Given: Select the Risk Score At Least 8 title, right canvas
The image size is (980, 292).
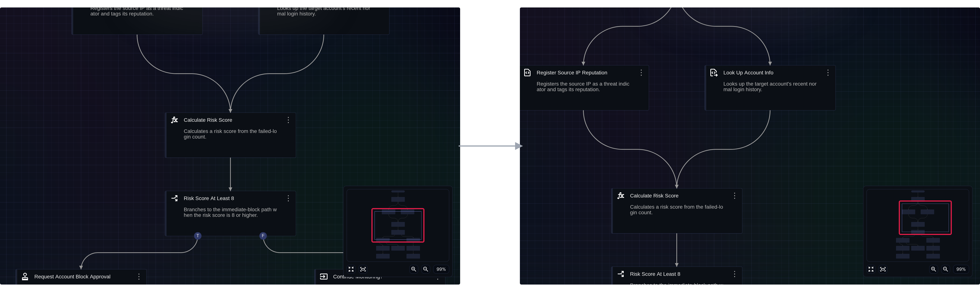Looking at the screenshot, I should pos(655,274).
